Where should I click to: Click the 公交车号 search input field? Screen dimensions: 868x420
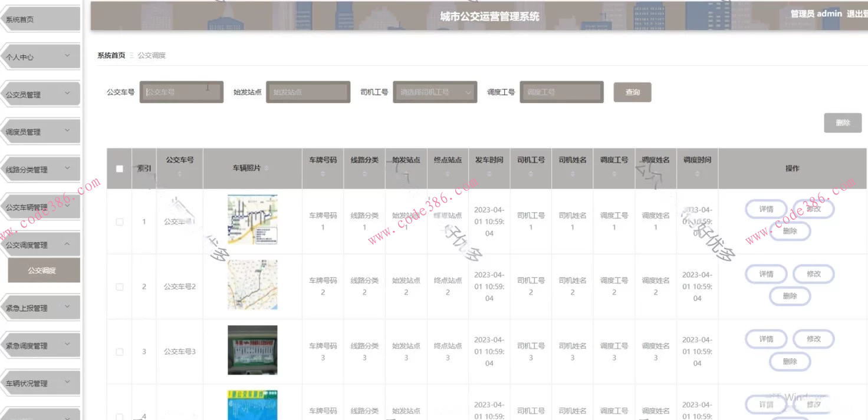(182, 92)
